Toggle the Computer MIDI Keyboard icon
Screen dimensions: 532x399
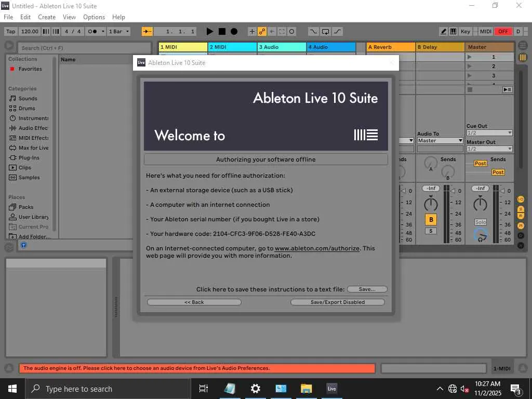pos(453,32)
